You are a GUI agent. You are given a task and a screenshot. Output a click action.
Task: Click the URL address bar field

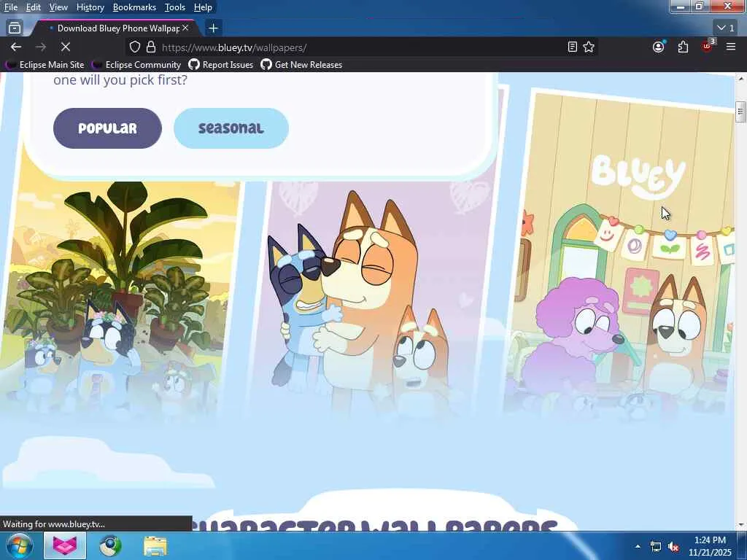(x=362, y=47)
